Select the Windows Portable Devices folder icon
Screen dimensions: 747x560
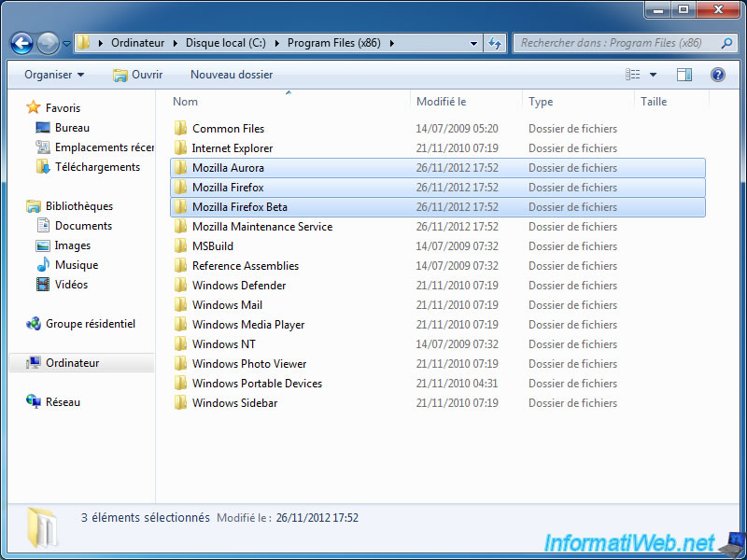(x=180, y=384)
